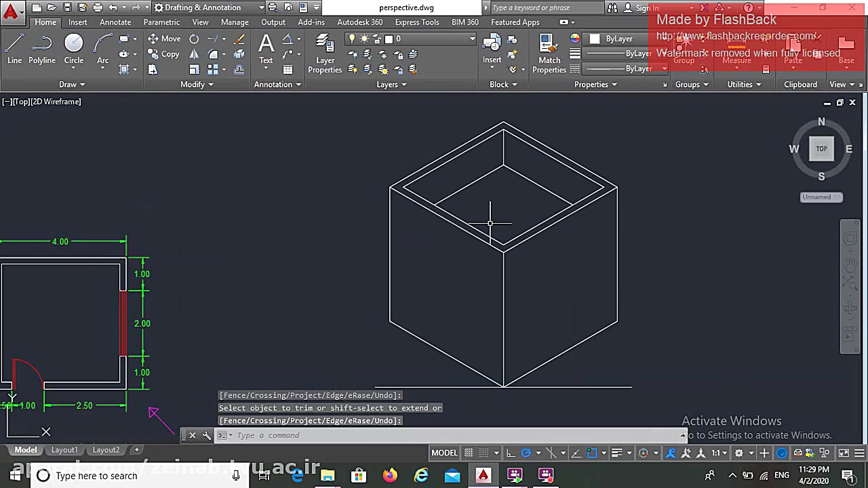Switch to the Annotate ribbon tab
The width and height of the screenshot is (868, 488).
point(115,22)
